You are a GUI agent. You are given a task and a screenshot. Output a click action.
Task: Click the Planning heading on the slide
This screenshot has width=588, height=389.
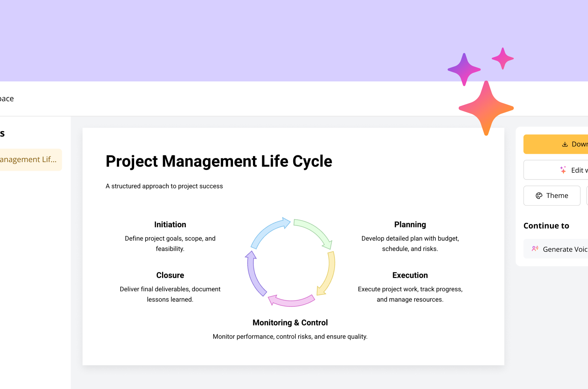[x=410, y=225]
